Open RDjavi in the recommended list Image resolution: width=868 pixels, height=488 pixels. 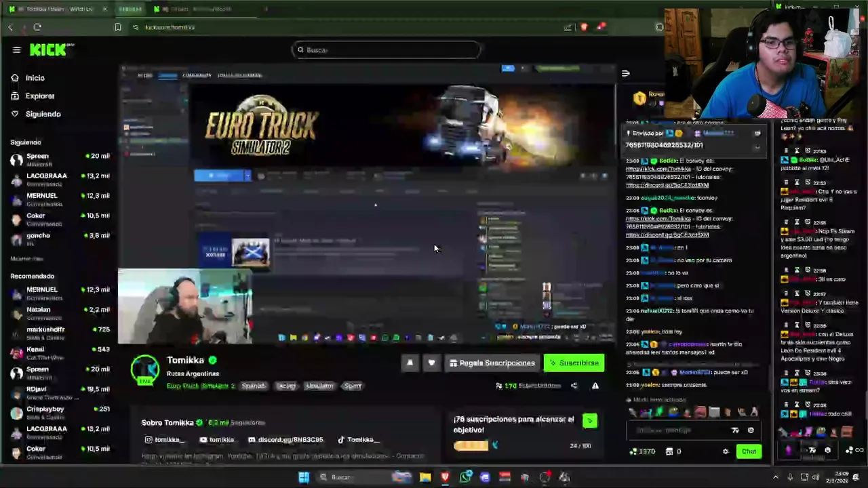pyautogui.click(x=60, y=392)
